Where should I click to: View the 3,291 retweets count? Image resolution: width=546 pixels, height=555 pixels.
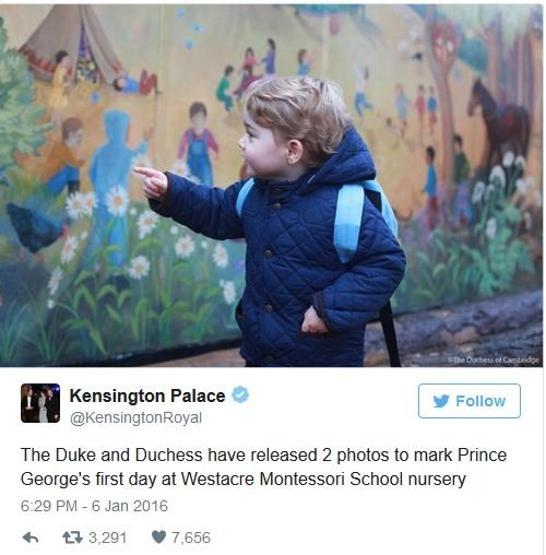tap(107, 538)
